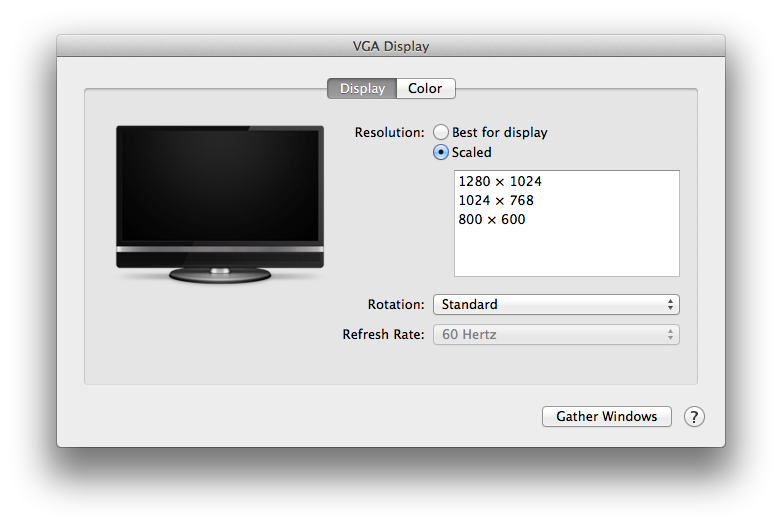Choose 1024 × 768 resolution
782x526 pixels.
point(496,201)
